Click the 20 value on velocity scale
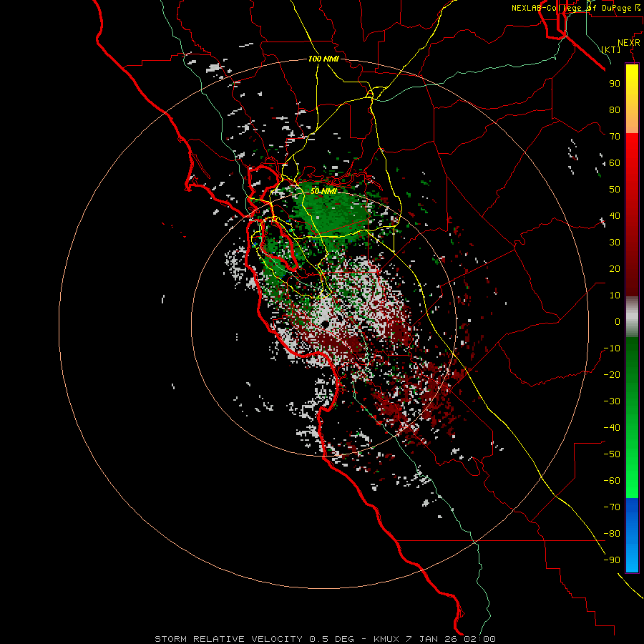Image resolution: width=644 pixels, height=644 pixels. click(x=615, y=268)
